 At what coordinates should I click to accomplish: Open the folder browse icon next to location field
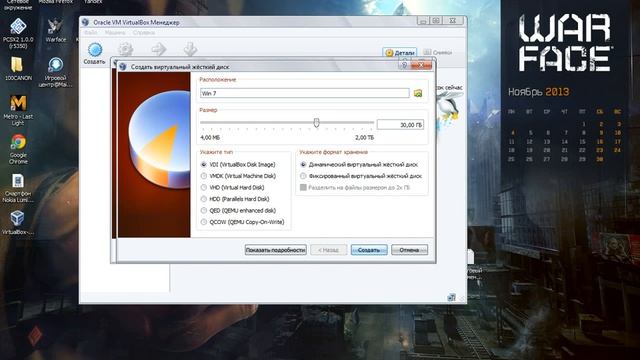pyautogui.click(x=418, y=93)
